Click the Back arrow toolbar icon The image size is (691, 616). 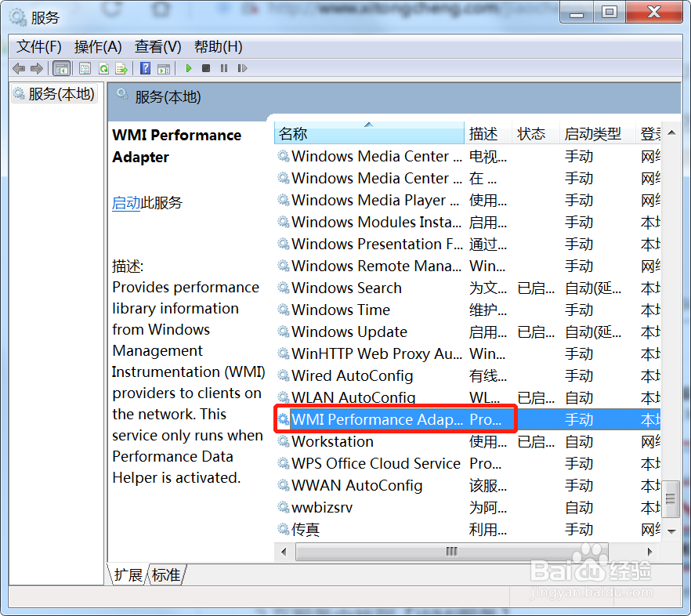click(19, 68)
